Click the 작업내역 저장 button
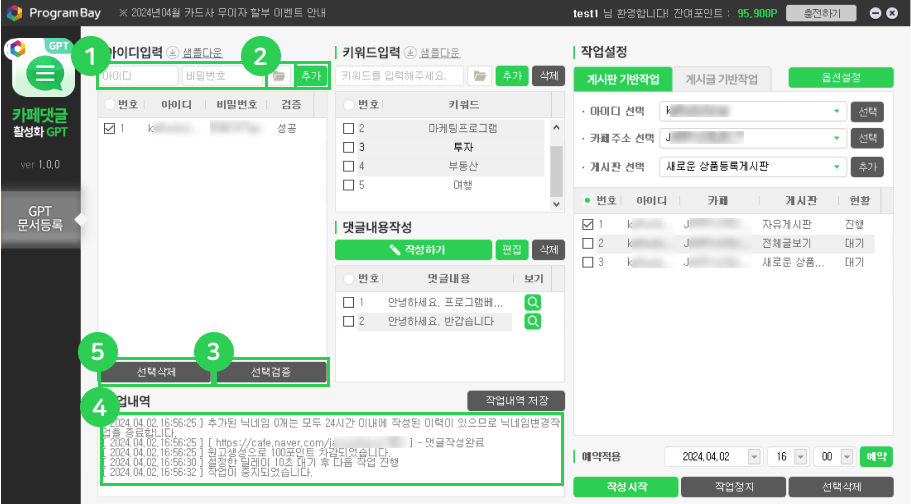 coord(516,401)
